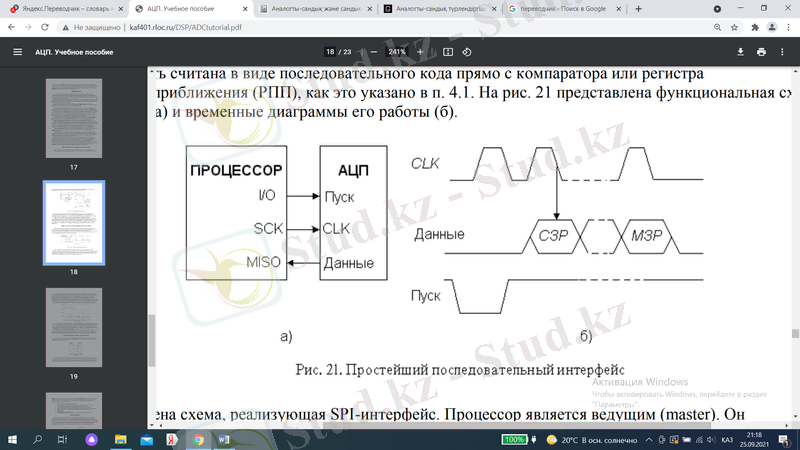Screen dimensions: 800x450
Task: Go forward in browser history
Action: (28, 28)
